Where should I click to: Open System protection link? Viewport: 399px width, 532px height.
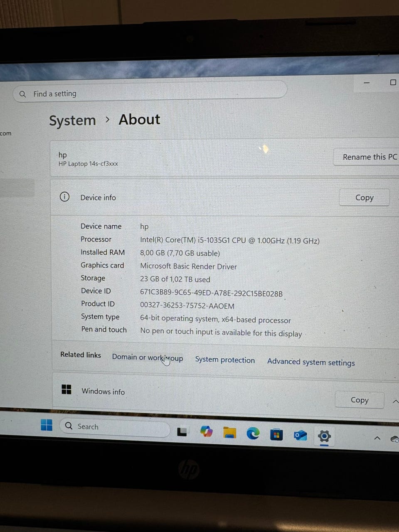(x=225, y=360)
